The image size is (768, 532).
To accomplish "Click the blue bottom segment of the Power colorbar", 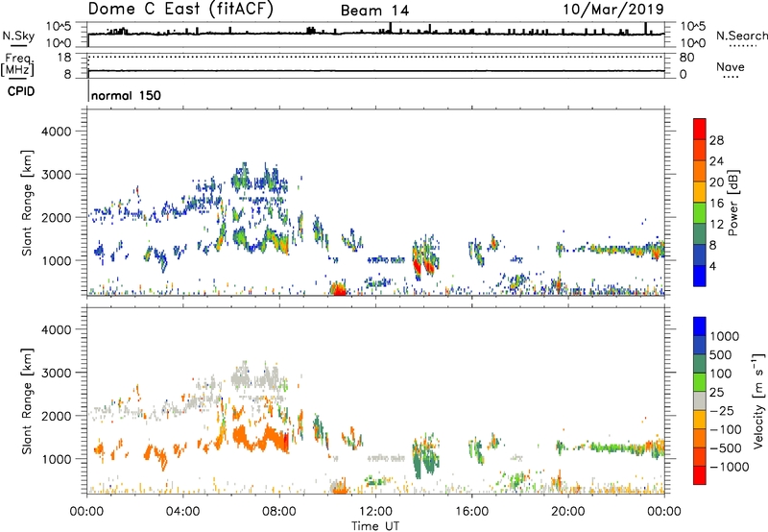I will [700, 276].
